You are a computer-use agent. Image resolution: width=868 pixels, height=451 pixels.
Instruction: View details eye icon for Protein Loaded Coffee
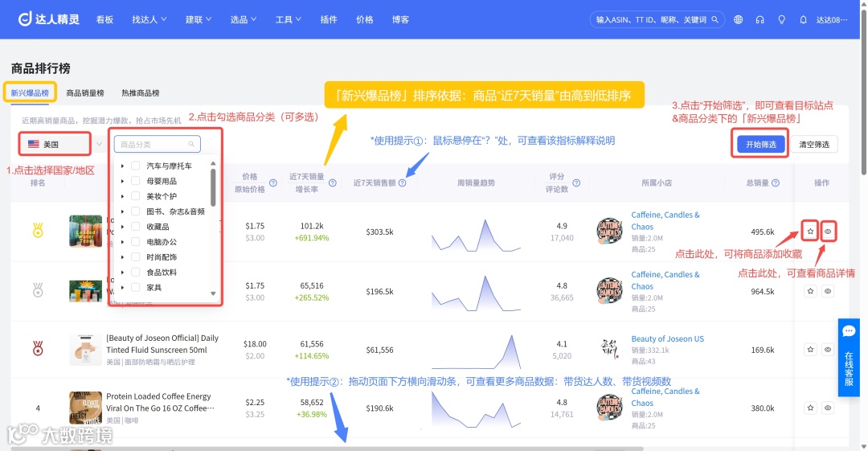tap(828, 408)
